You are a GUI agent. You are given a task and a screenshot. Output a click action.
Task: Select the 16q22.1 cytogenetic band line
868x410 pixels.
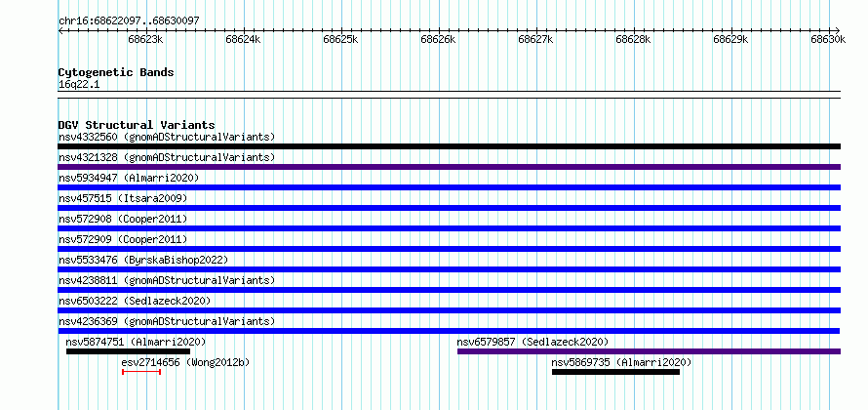(x=449, y=95)
